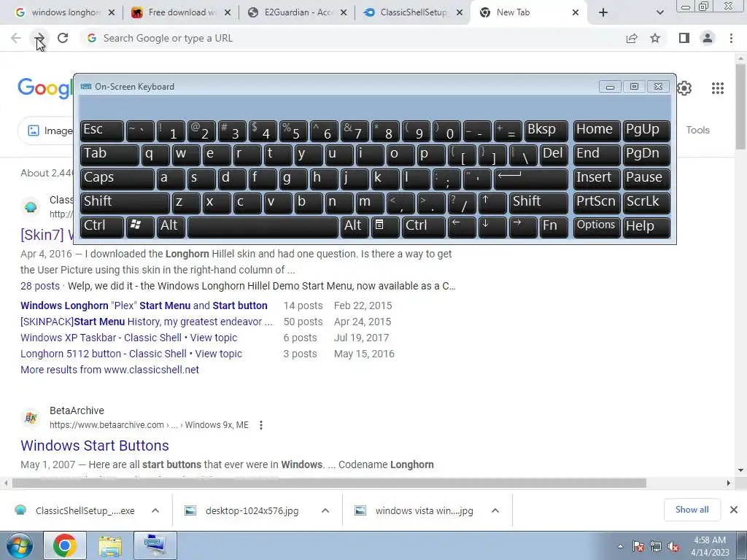
Task: Open More results from www.classicshell.net
Action: [x=109, y=370]
